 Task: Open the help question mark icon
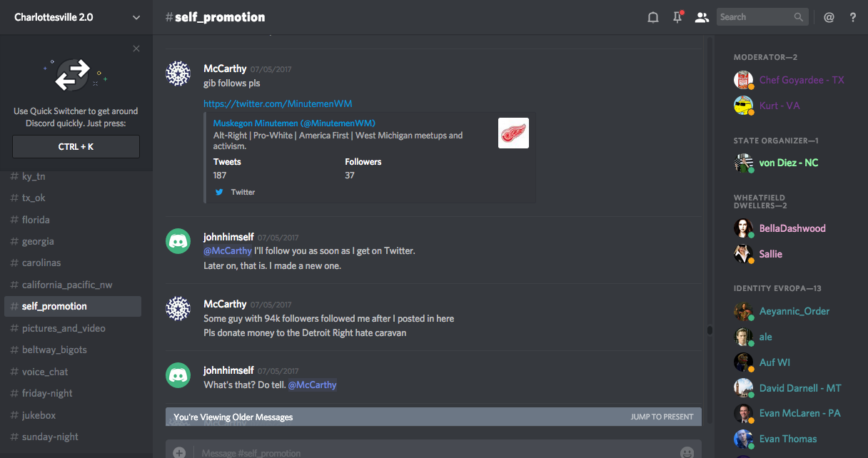pos(853,17)
